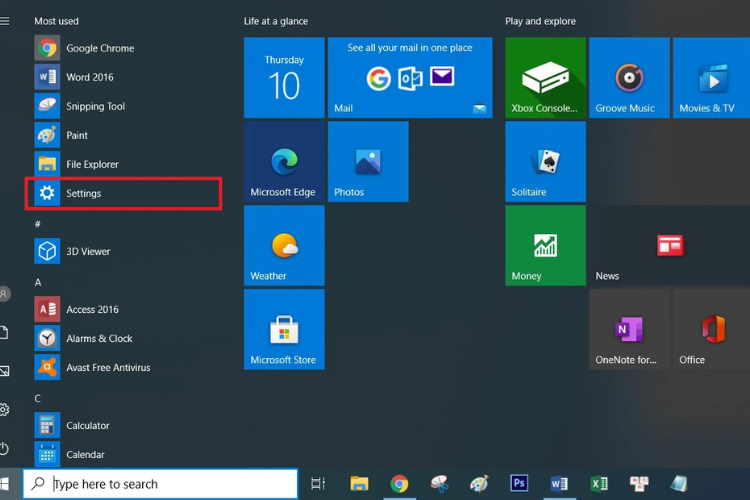Launch OneNote tile
The image size is (750, 500).
(629, 329)
